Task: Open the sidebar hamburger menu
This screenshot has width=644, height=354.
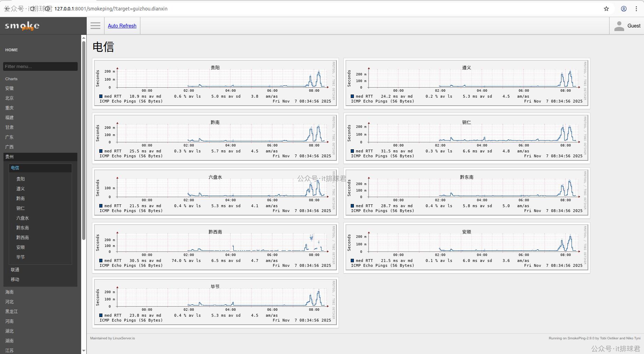Action: coord(95,25)
